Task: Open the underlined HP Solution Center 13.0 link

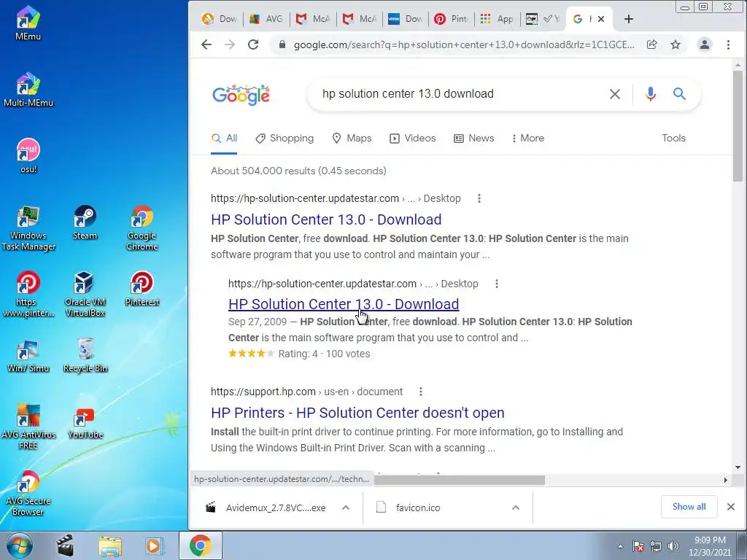Action: pos(344,304)
